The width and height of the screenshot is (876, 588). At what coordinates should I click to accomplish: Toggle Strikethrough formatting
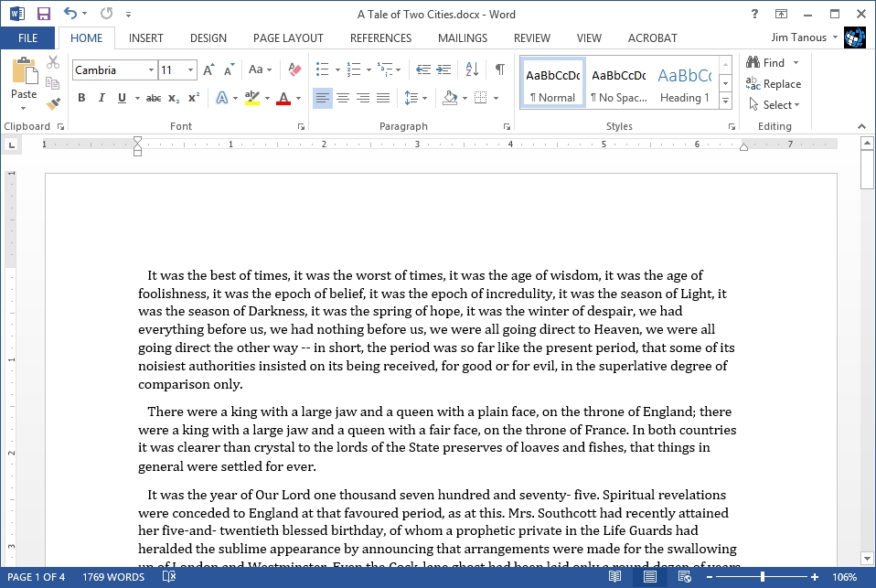coord(154,99)
